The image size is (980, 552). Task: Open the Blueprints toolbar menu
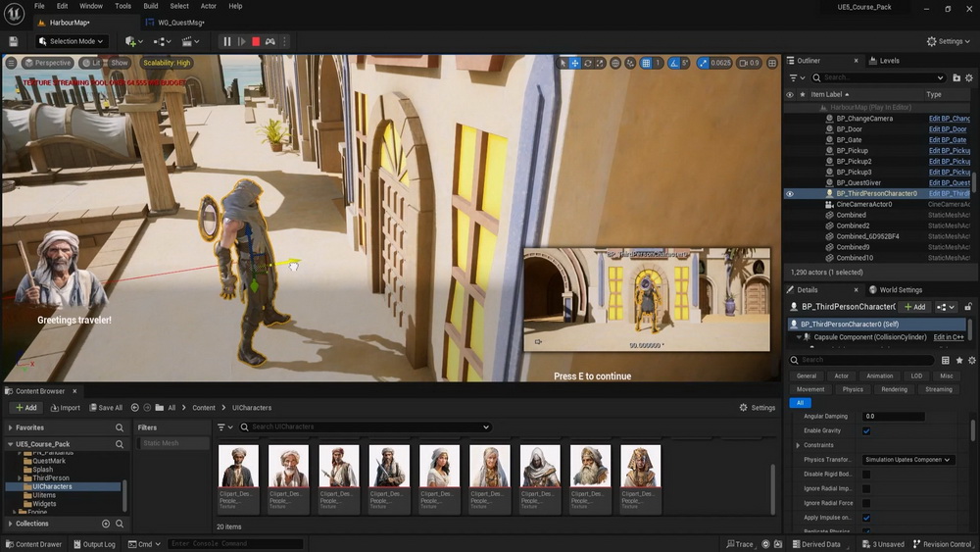163,41
